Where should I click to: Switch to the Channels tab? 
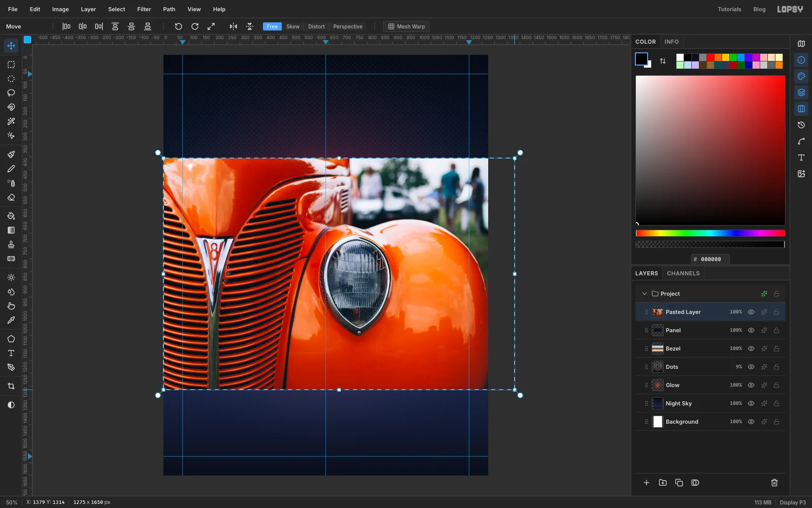tap(683, 273)
